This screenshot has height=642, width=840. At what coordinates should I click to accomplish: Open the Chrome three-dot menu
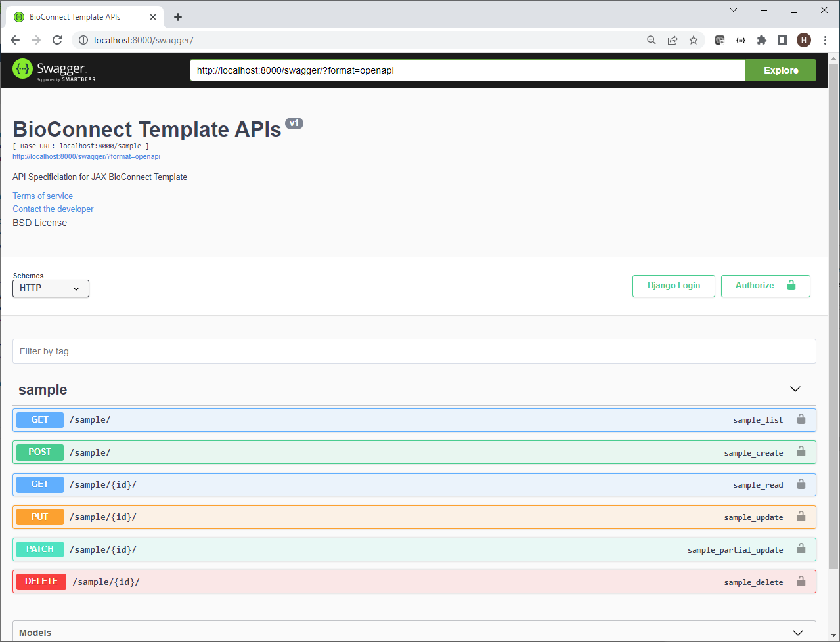coord(826,40)
